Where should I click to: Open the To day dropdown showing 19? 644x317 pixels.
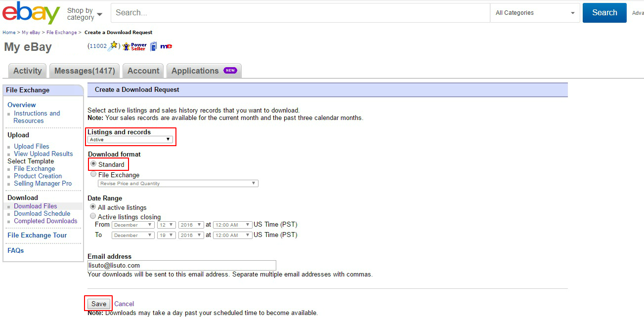point(167,235)
